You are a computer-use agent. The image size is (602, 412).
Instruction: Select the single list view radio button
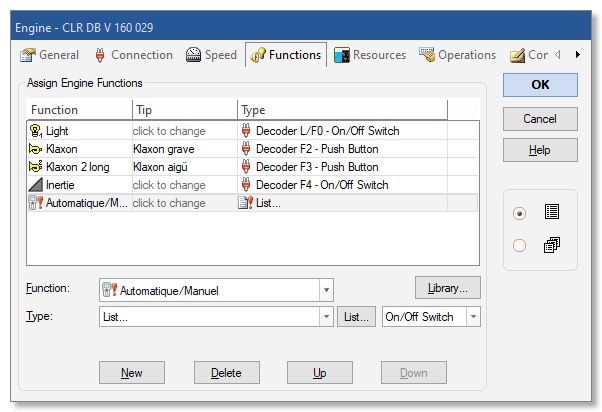coord(519,213)
